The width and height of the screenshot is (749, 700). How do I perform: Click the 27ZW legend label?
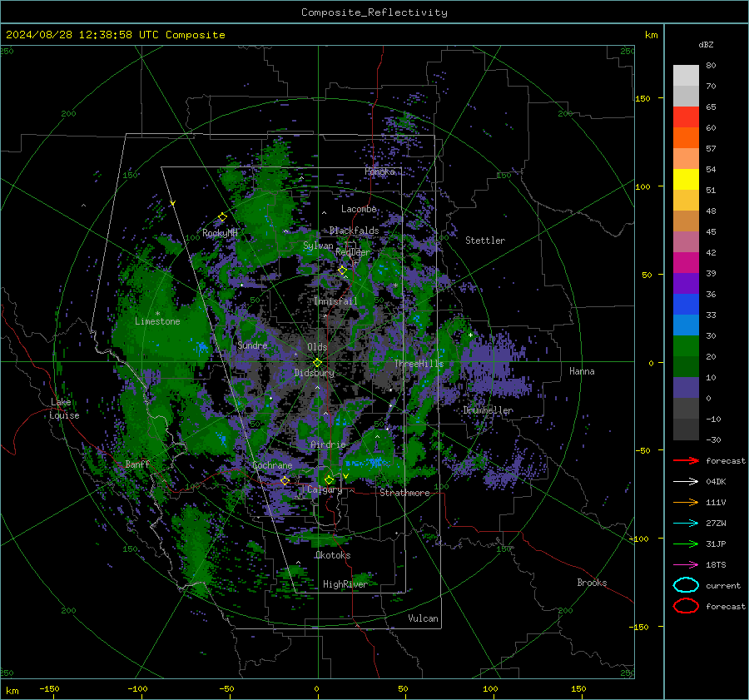[x=716, y=524]
